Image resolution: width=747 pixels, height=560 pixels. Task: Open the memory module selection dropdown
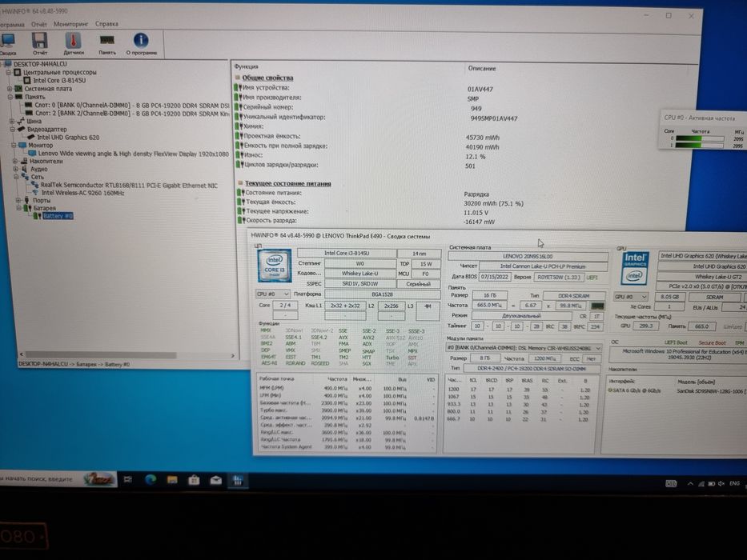[x=524, y=348]
